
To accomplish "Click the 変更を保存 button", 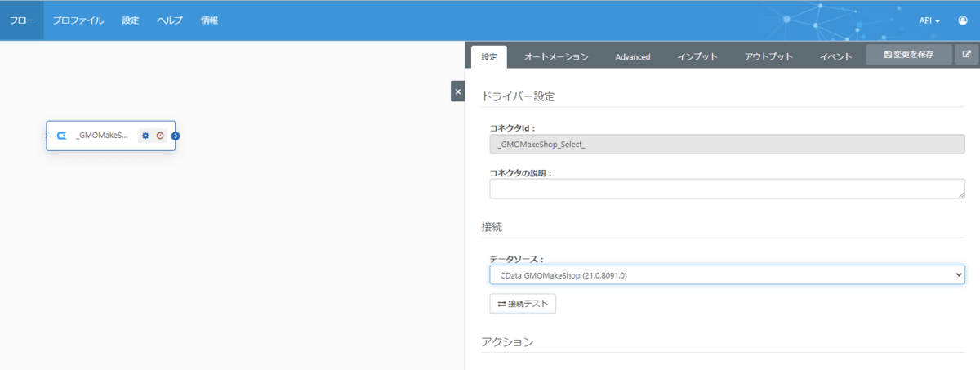I will pos(909,55).
